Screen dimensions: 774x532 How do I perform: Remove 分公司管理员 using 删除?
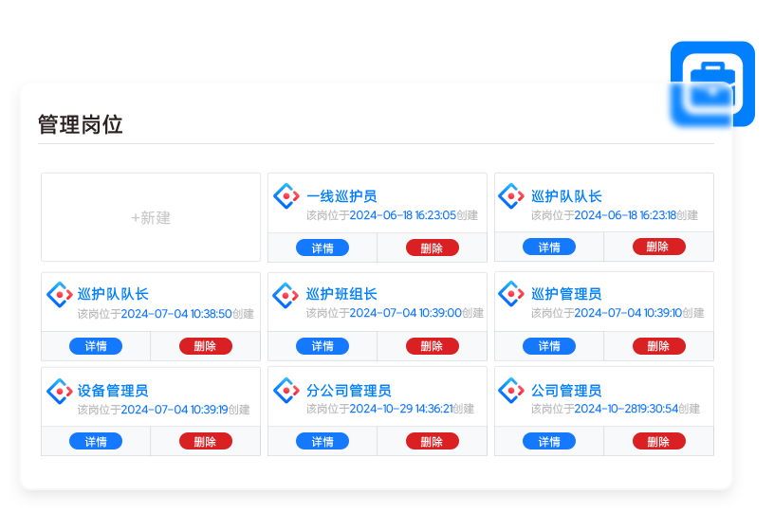point(432,441)
